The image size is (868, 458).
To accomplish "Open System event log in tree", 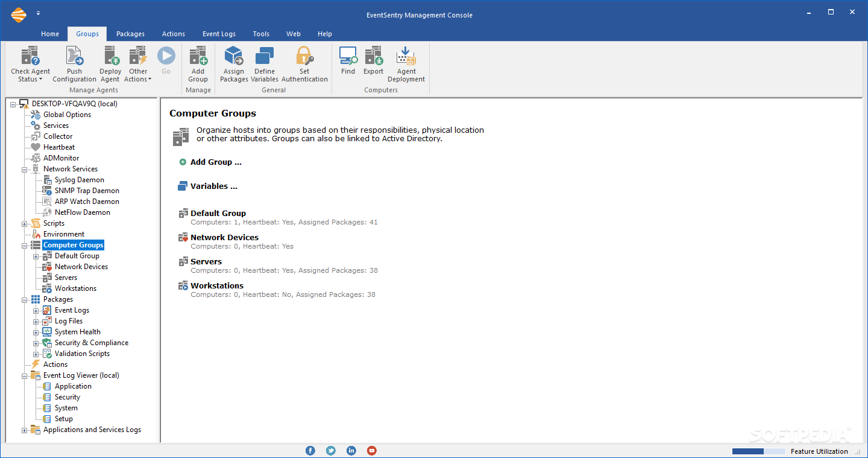I will pos(66,408).
